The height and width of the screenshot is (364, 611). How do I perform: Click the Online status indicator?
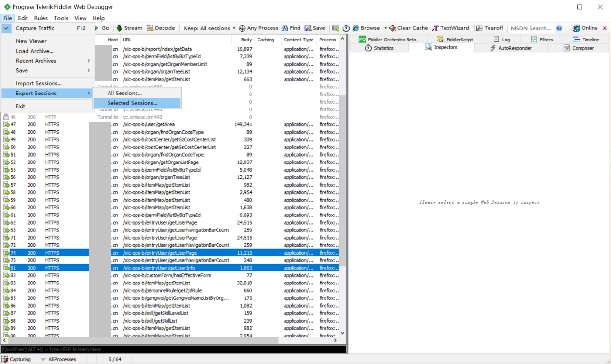585,28
